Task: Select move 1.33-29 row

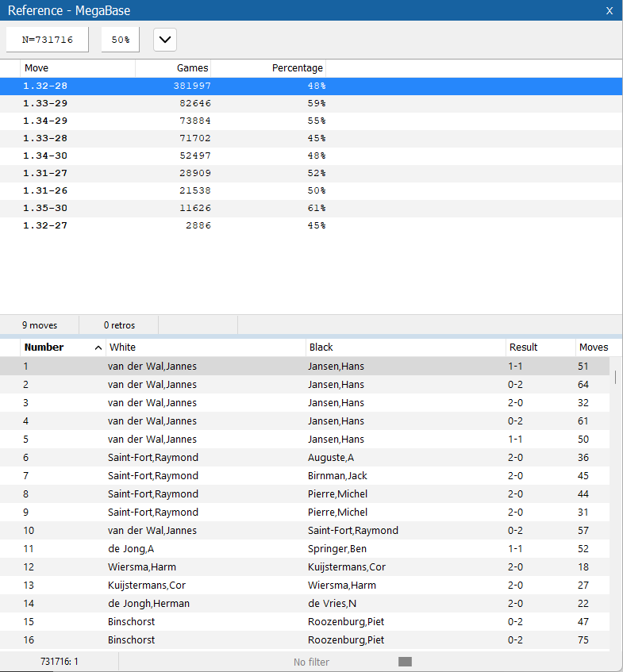Action: coord(311,103)
